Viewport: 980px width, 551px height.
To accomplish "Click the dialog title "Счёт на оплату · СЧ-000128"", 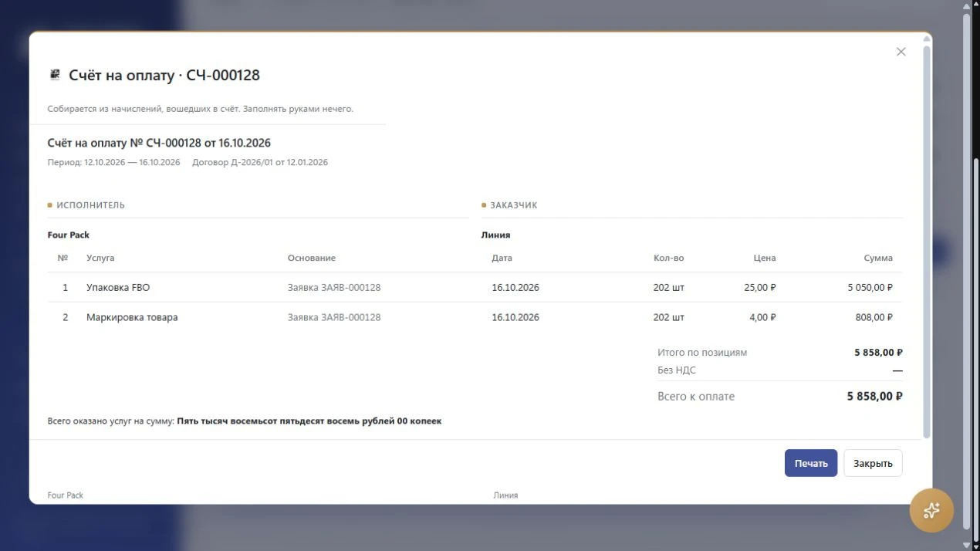I will pyautogui.click(x=164, y=75).
